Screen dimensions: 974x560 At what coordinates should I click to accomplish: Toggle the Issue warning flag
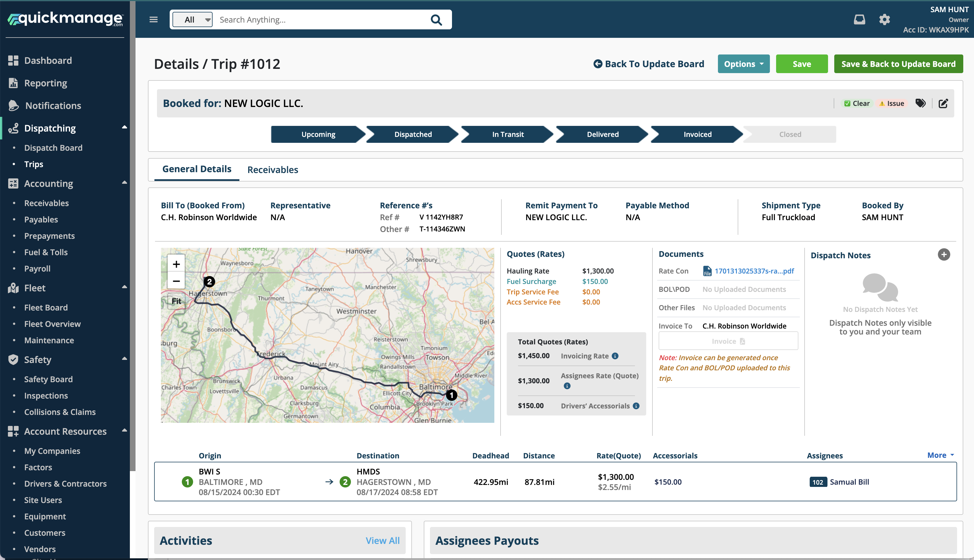click(x=891, y=104)
